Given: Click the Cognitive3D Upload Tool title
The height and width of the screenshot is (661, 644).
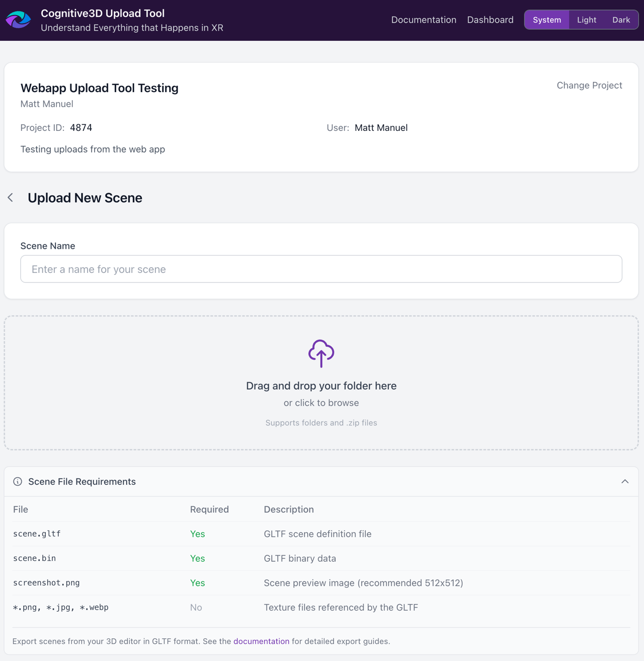Looking at the screenshot, I should (103, 14).
